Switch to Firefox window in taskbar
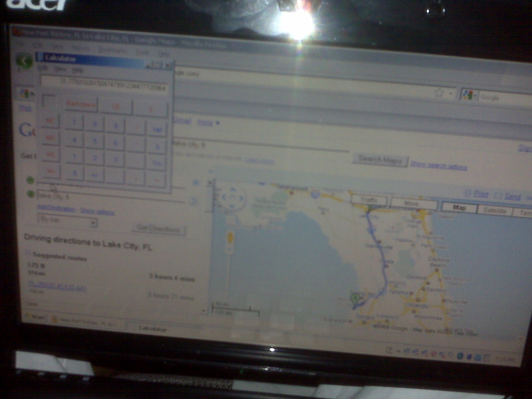This screenshot has width=532, height=399. tap(88, 323)
